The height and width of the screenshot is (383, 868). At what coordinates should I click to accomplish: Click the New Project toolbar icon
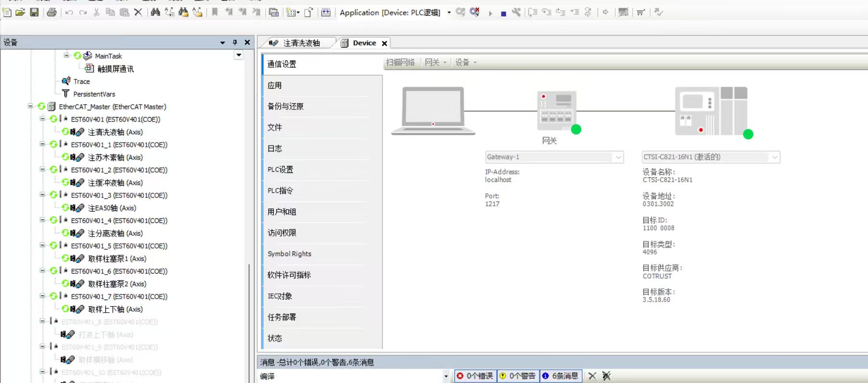7,12
